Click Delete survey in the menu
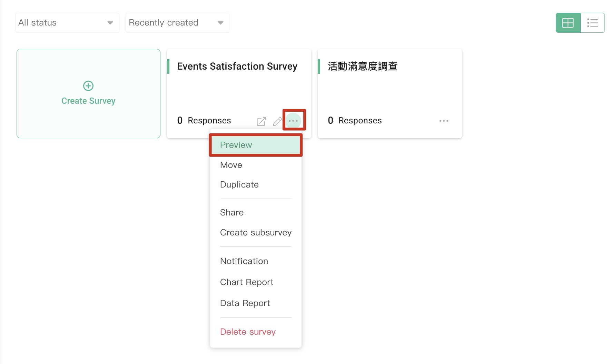The height and width of the screenshot is (364, 610). click(247, 331)
